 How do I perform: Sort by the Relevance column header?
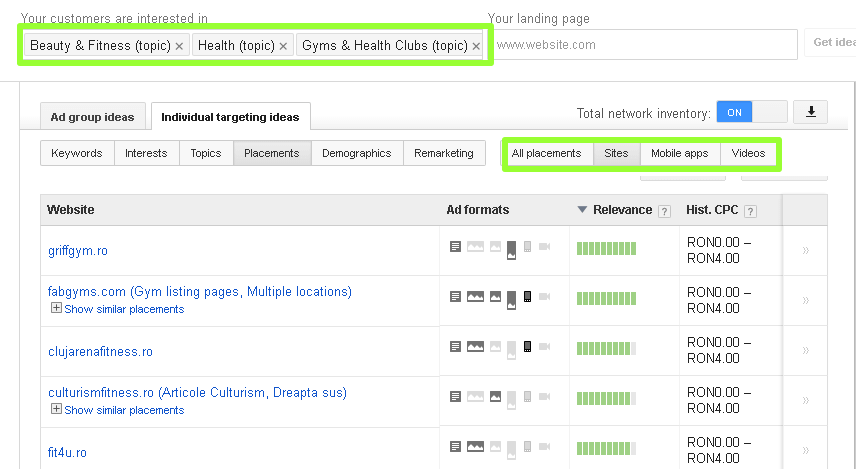[x=622, y=210]
